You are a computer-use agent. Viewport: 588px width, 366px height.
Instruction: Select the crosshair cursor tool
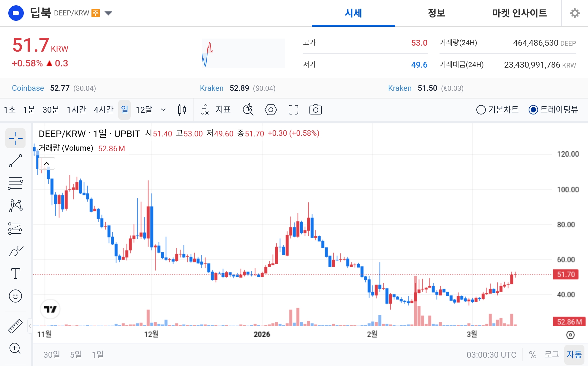[15, 138]
